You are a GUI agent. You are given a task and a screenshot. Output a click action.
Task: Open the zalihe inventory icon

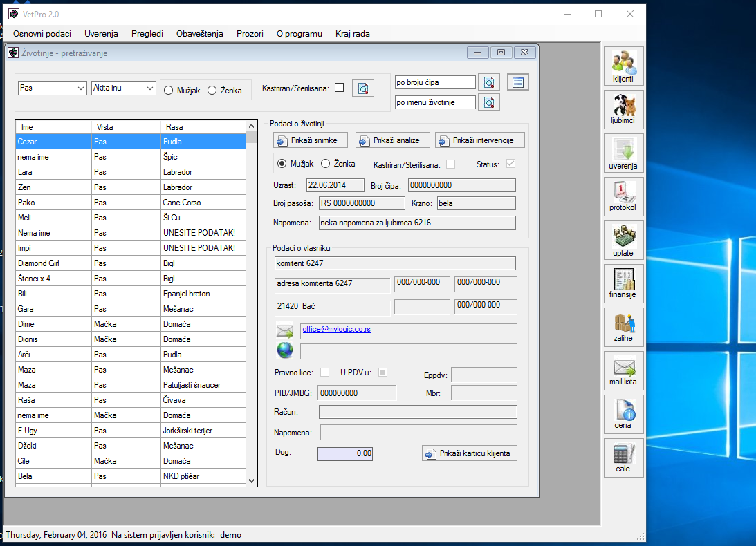(623, 327)
